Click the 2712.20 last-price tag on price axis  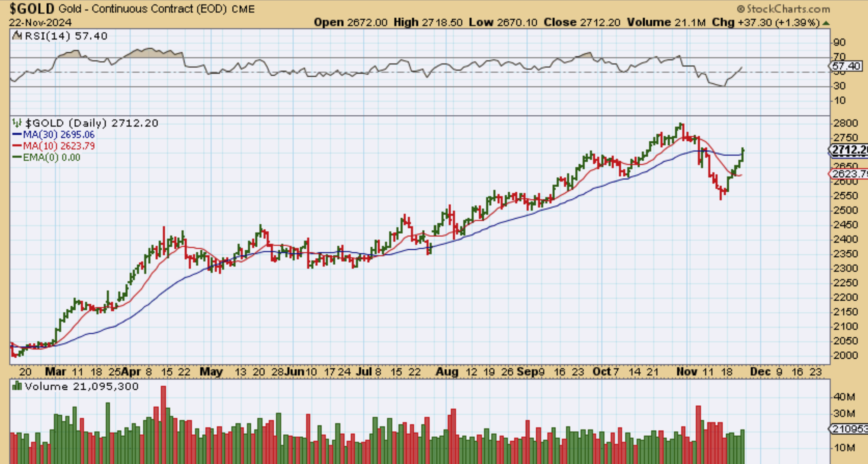tap(849, 150)
